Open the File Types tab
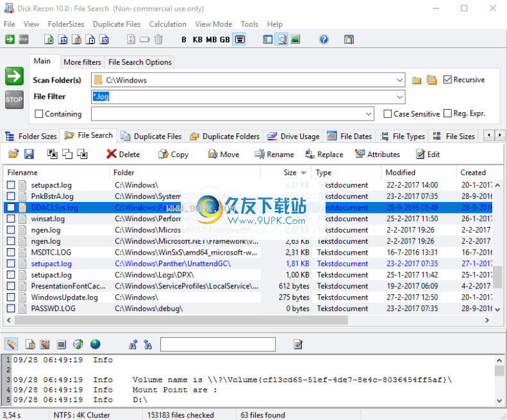 403,137
